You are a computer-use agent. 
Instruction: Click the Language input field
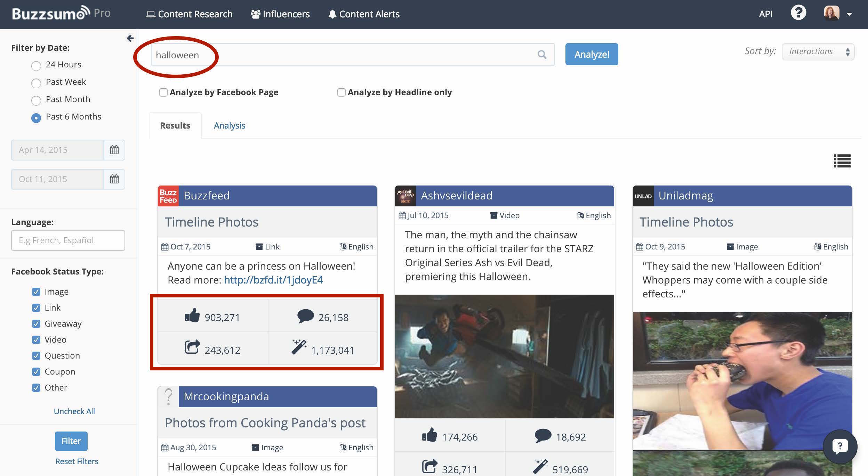point(68,240)
